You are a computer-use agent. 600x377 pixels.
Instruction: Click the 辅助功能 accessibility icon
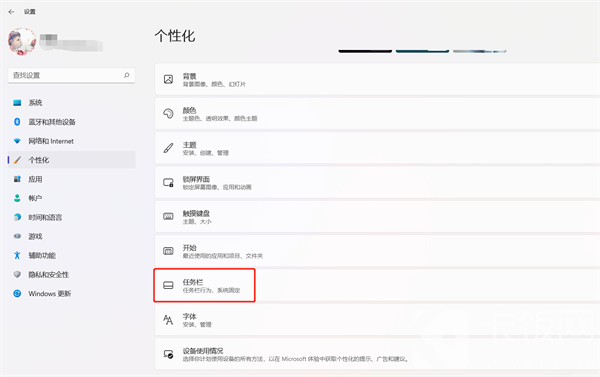[17, 255]
